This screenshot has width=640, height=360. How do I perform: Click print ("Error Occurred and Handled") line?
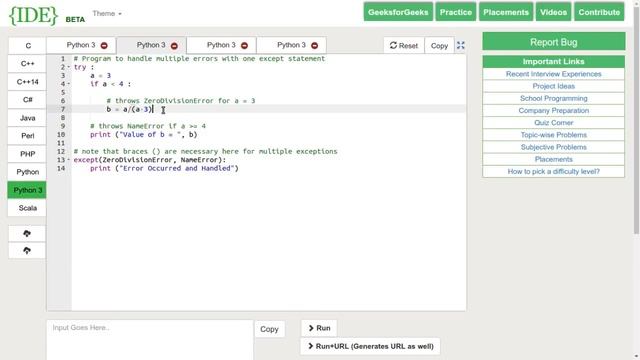point(164,169)
